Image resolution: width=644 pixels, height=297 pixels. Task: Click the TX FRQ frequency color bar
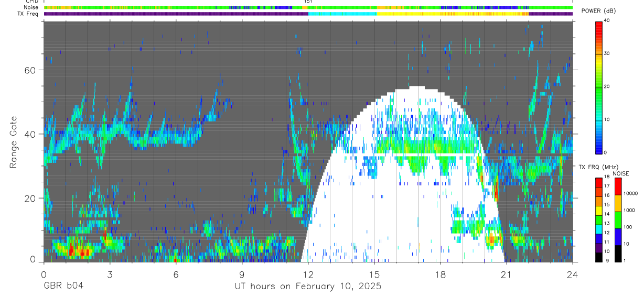[599, 219]
